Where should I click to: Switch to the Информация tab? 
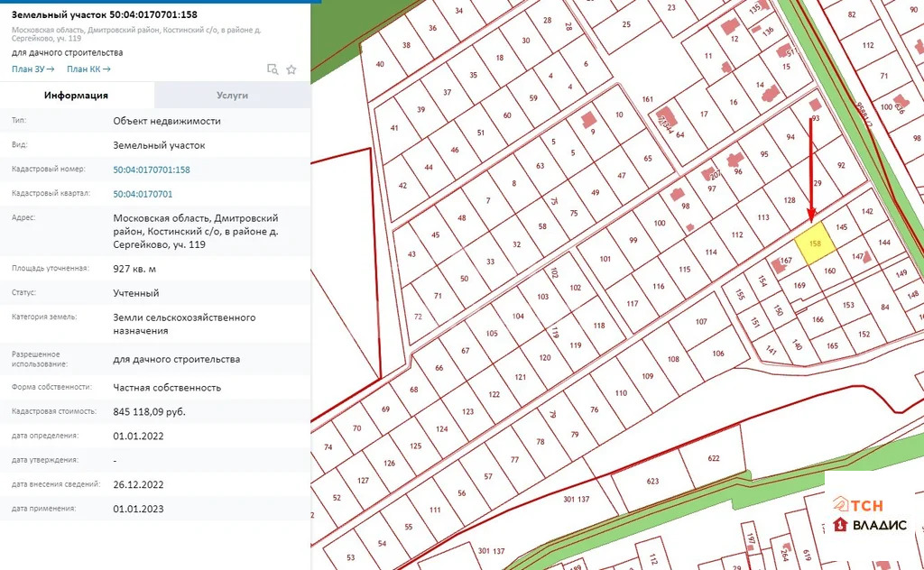[77, 96]
